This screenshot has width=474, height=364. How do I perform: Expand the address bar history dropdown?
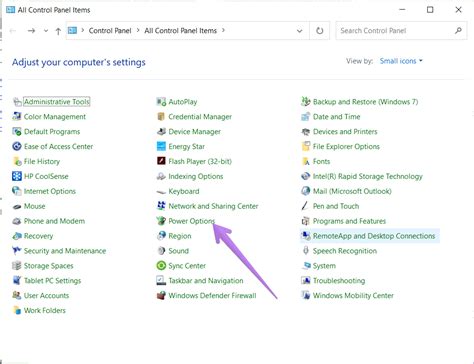pyautogui.click(x=299, y=31)
